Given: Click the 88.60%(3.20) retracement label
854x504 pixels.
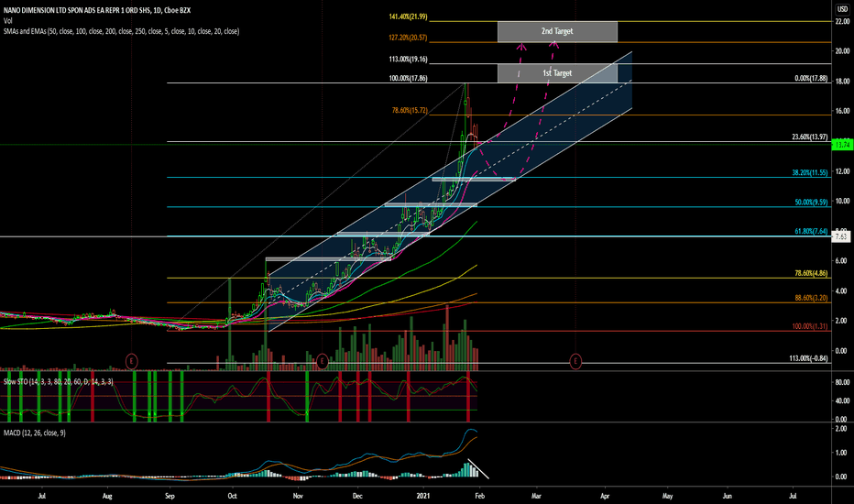Looking at the screenshot, I should [x=811, y=299].
